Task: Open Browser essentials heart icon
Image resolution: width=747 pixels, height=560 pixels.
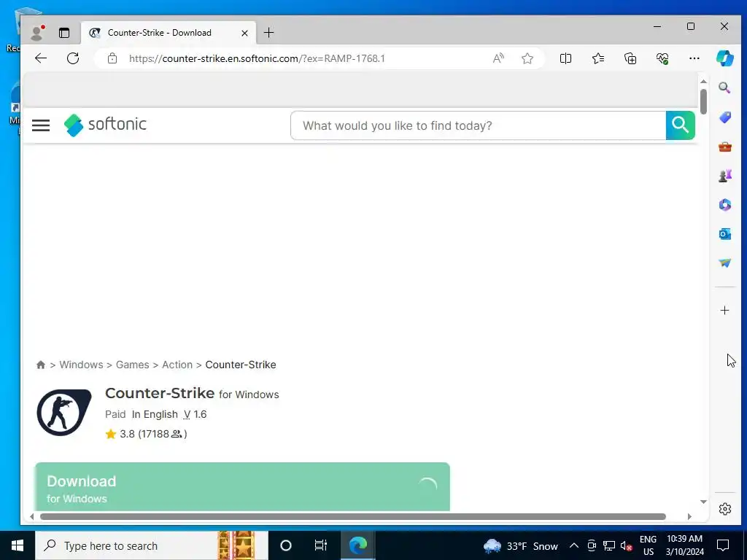Action: 662,58
